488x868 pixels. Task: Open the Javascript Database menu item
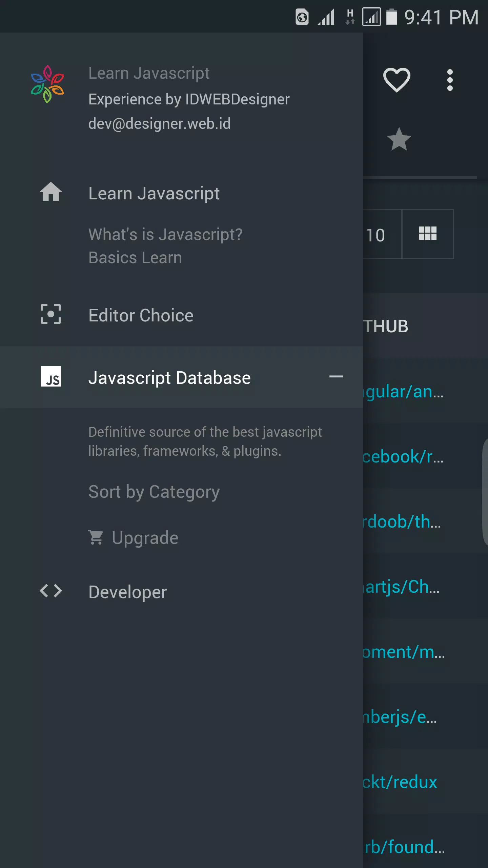tap(182, 377)
